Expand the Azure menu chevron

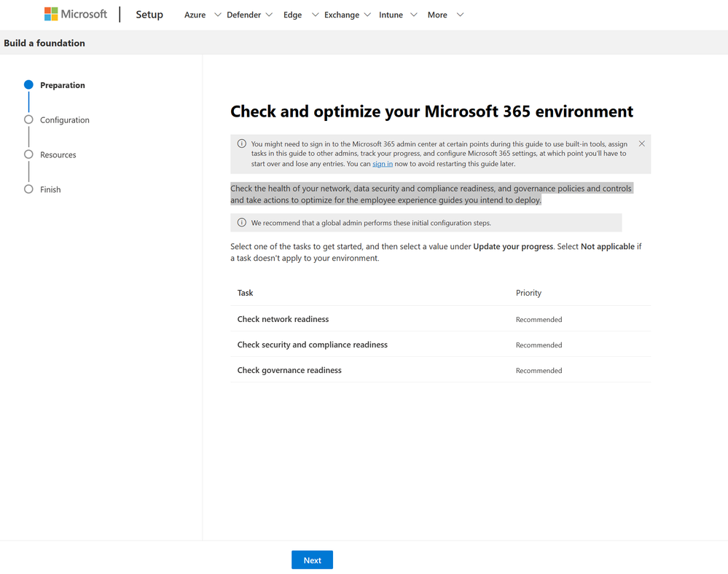tap(217, 15)
